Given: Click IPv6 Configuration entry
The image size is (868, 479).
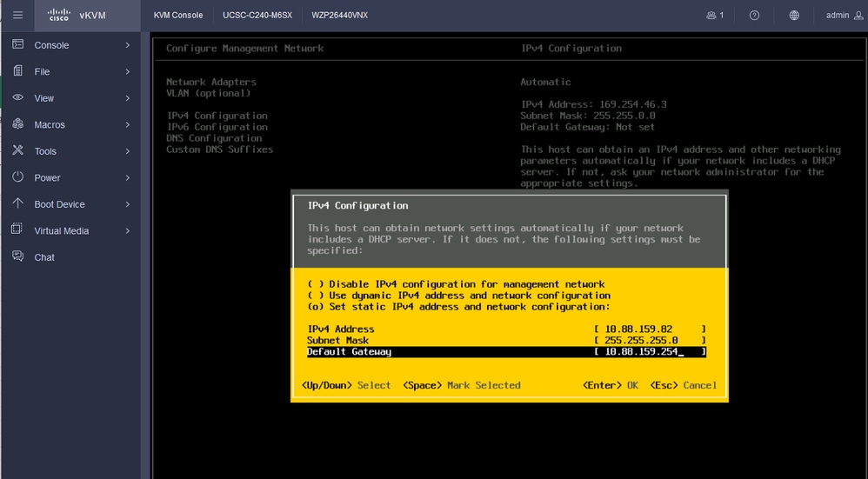Looking at the screenshot, I should tap(217, 127).
